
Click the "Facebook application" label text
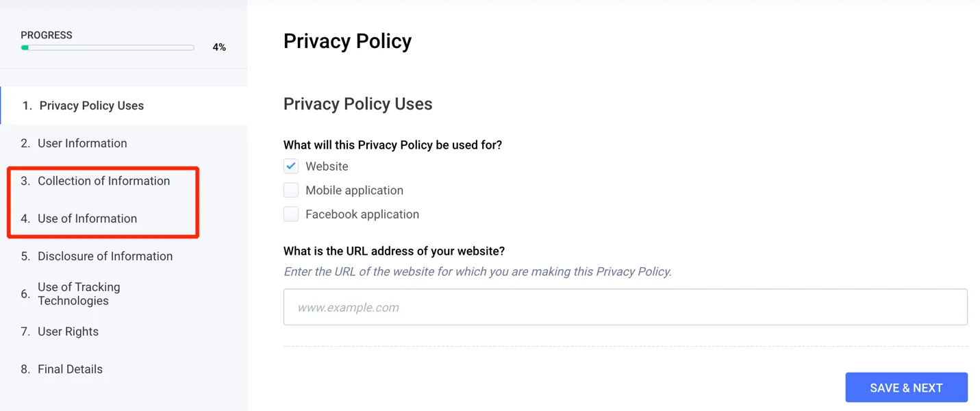tap(362, 214)
